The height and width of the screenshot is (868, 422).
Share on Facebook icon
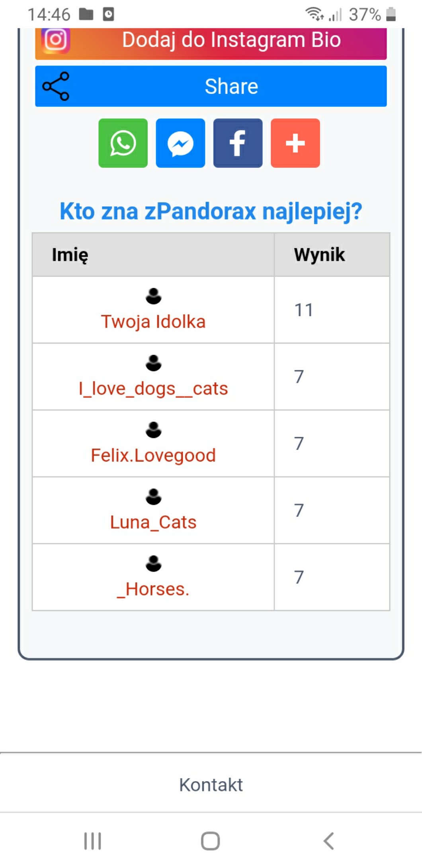tap(238, 143)
